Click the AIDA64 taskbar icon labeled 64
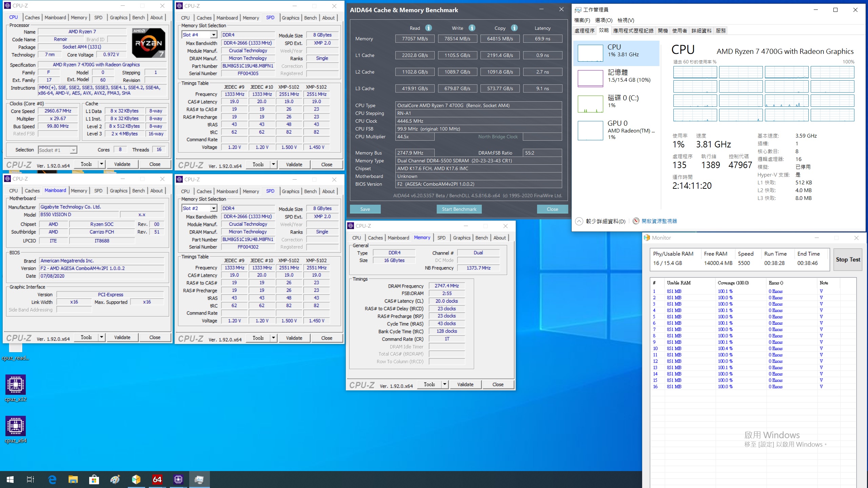This screenshot has width=868, height=488. 157,480
